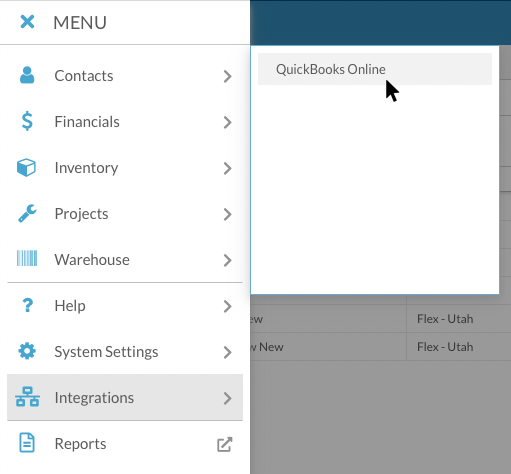The image size is (511, 474).
Task: Click the Projects wrench icon
Action: tap(27, 213)
